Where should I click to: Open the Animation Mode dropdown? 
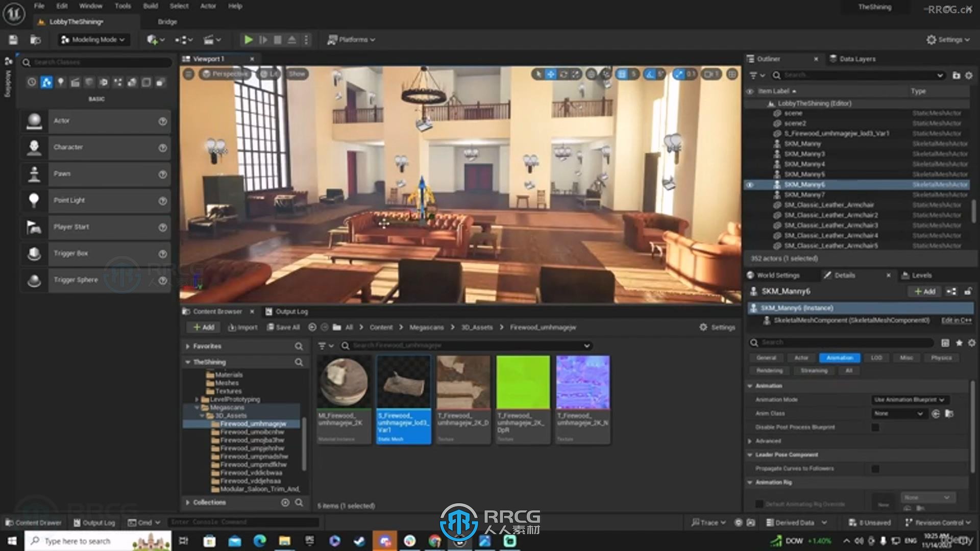point(908,399)
